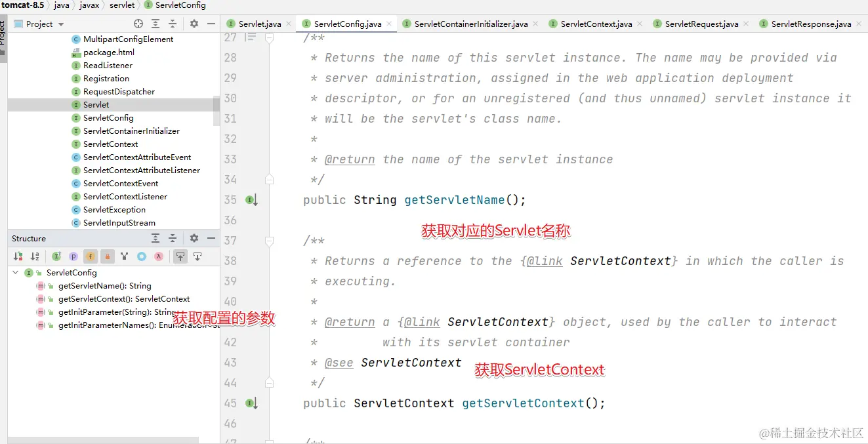Select ServletInputStream in Project tree

119,223
